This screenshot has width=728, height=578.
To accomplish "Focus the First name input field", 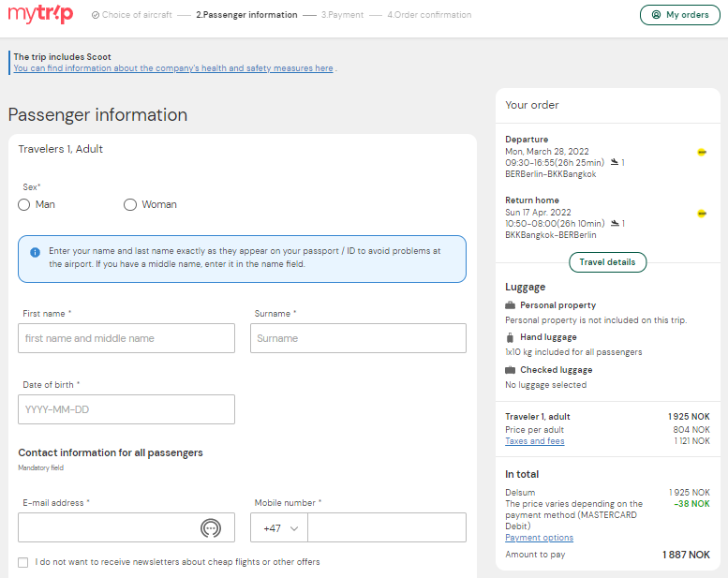I will (x=126, y=338).
